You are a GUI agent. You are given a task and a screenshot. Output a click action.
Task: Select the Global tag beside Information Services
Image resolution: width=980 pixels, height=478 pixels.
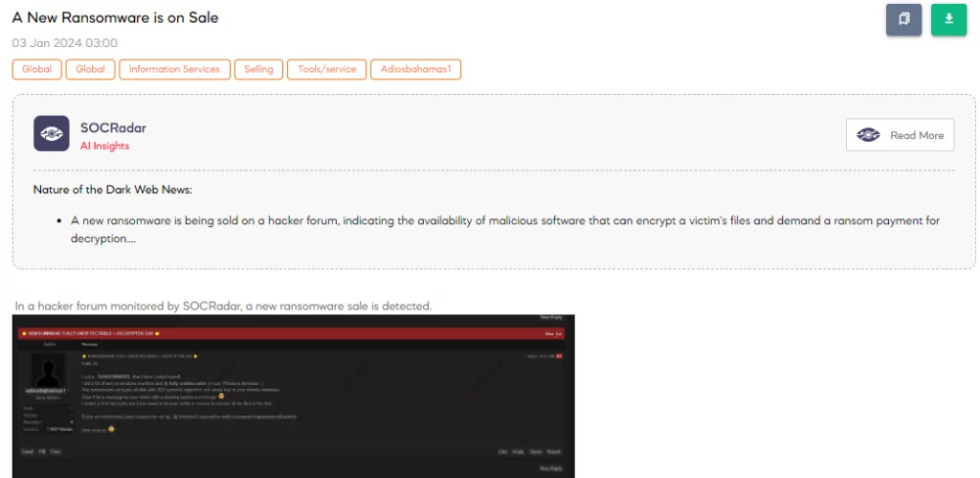tap(90, 69)
